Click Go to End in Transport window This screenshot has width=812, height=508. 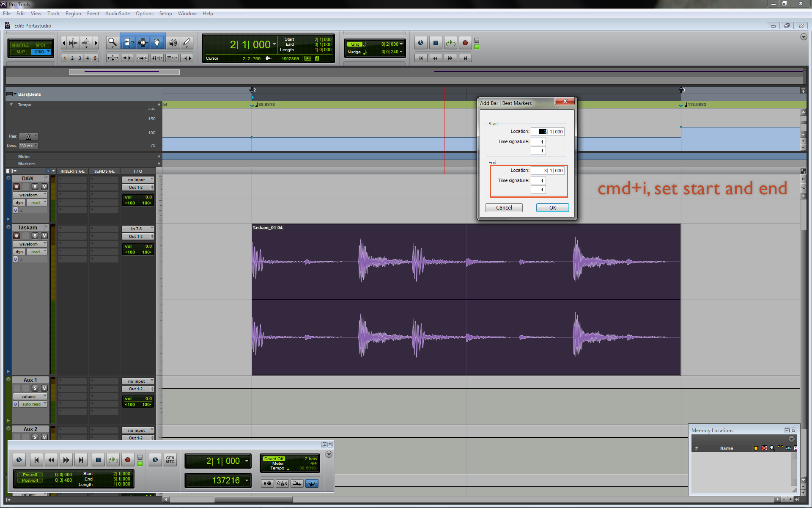pyautogui.click(x=81, y=460)
